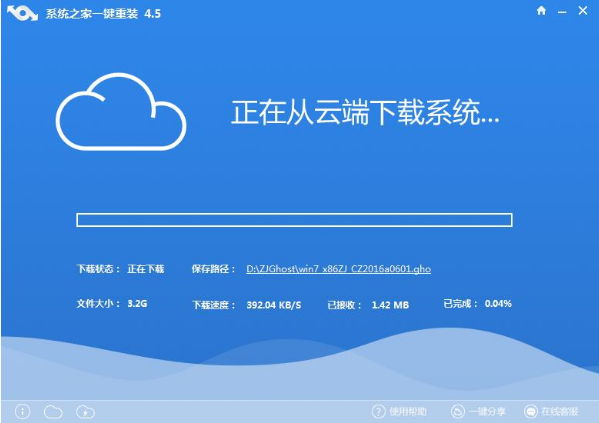Close the 系统之家一键重装 window
This screenshot has height=423, width=599.
click(583, 11)
